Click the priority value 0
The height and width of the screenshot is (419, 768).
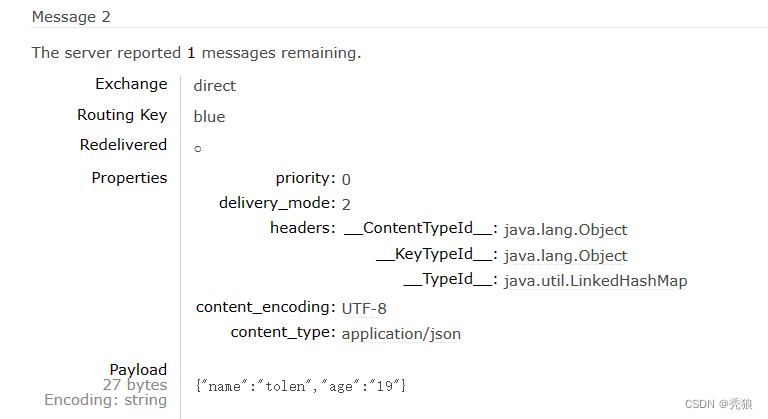pyautogui.click(x=346, y=180)
